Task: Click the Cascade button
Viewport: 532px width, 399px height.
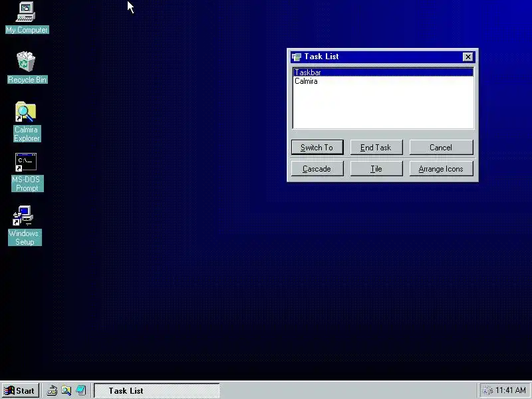Action: [x=317, y=169]
